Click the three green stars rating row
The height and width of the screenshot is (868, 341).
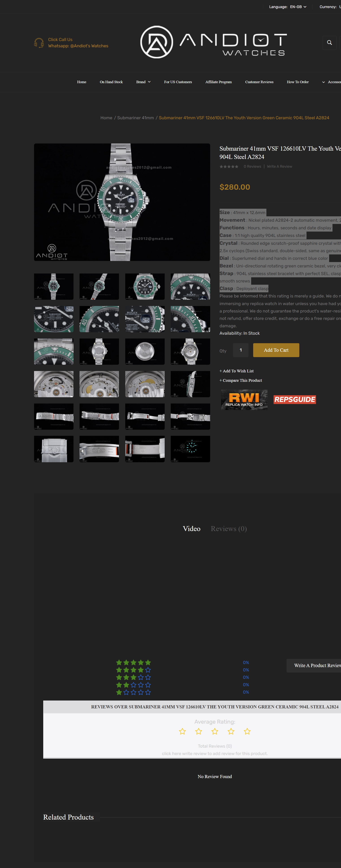(x=133, y=677)
